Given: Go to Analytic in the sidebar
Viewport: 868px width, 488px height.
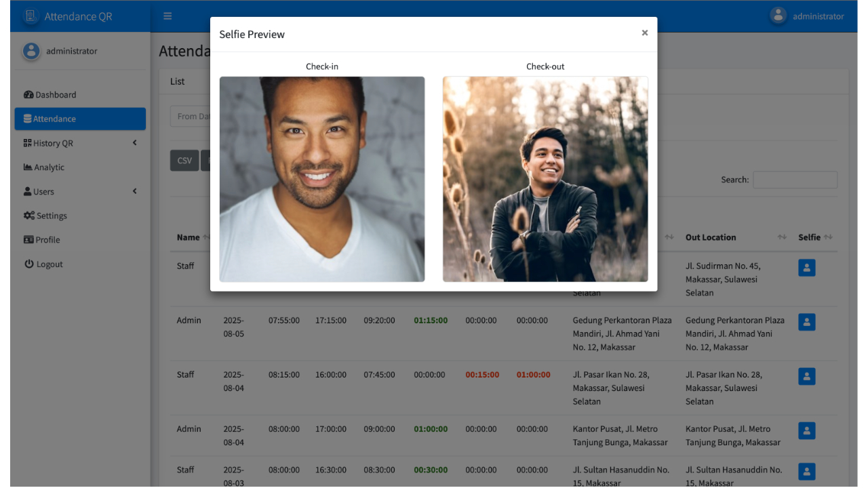Looking at the screenshot, I should pos(80,167).
